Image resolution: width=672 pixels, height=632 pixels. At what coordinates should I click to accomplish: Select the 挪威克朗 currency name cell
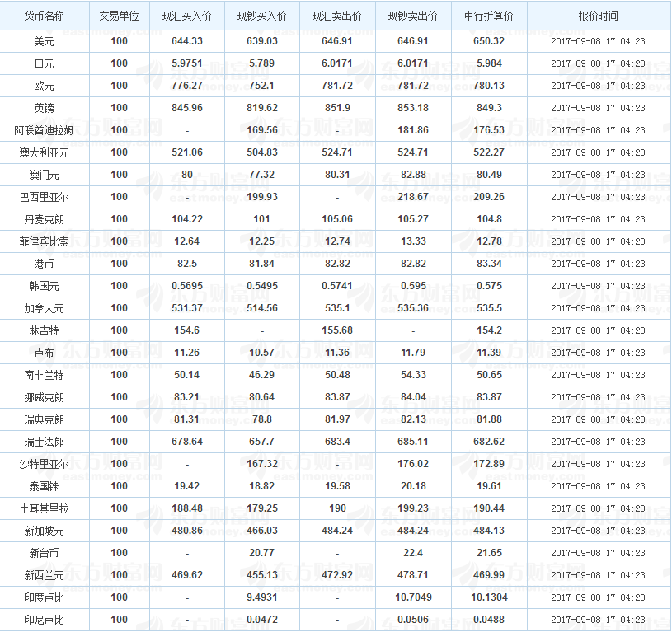pyautogui.click(x=45, y=398)
